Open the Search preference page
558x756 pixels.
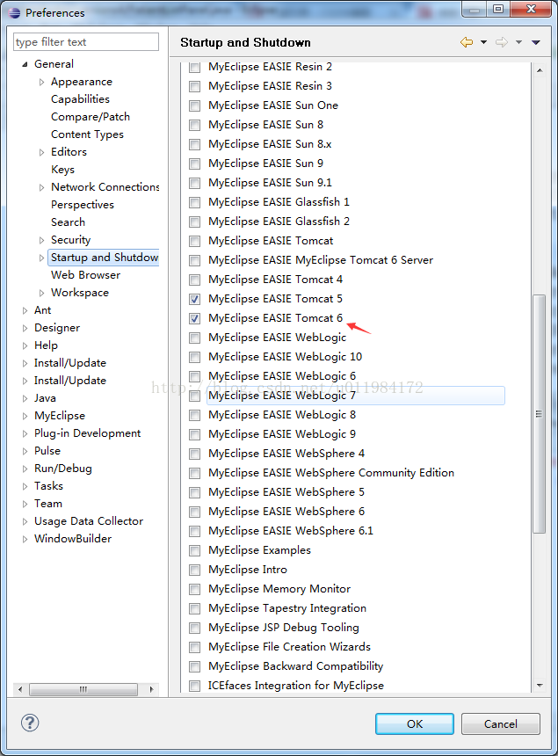coord(68,222)
